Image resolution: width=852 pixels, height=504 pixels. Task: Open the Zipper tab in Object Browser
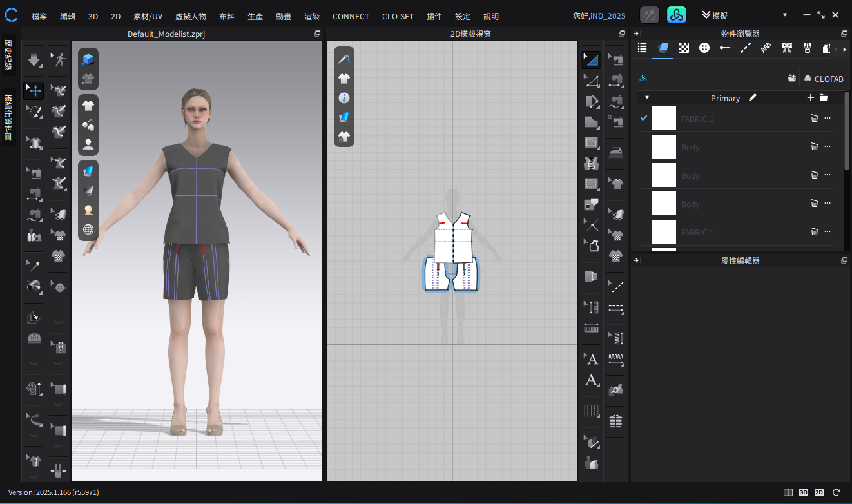pyautogui.click(x=808, y=48)
